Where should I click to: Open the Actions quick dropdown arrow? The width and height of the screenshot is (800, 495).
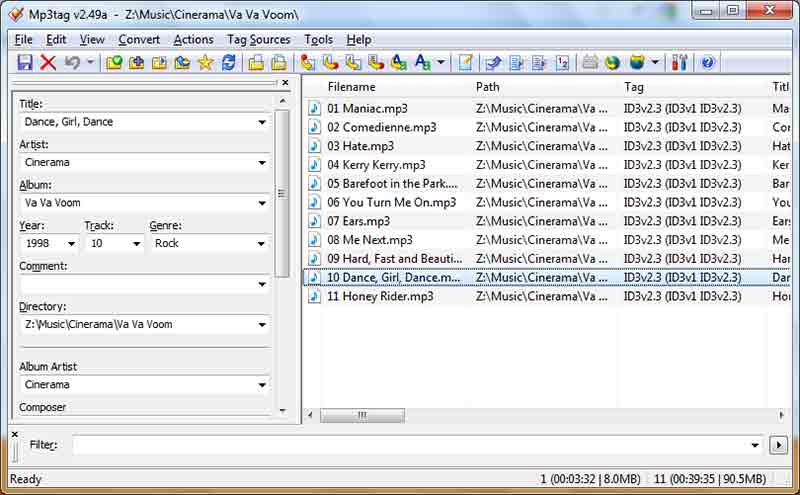pyautogui.click(x=441, y=62)
